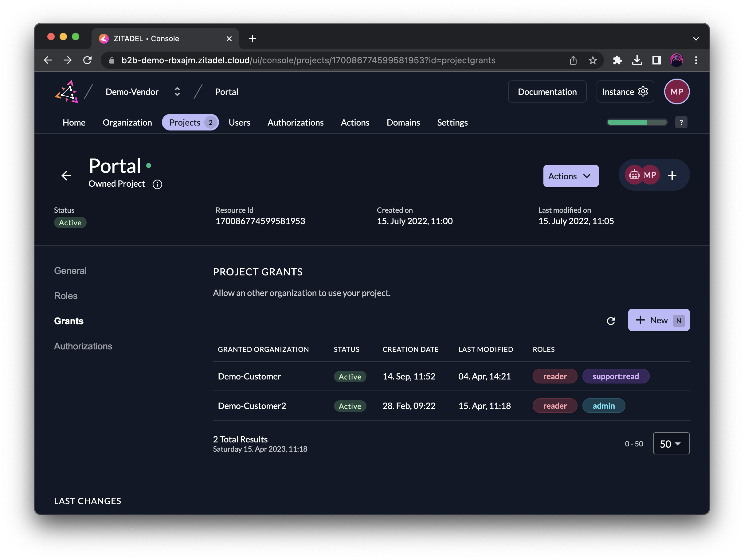Select the Grants section in sidebar
The image size is (744, 560).
[68, 321]
